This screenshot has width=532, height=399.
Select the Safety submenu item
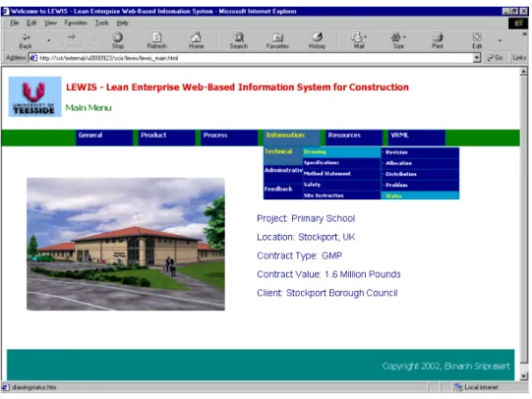click(341, 185)
